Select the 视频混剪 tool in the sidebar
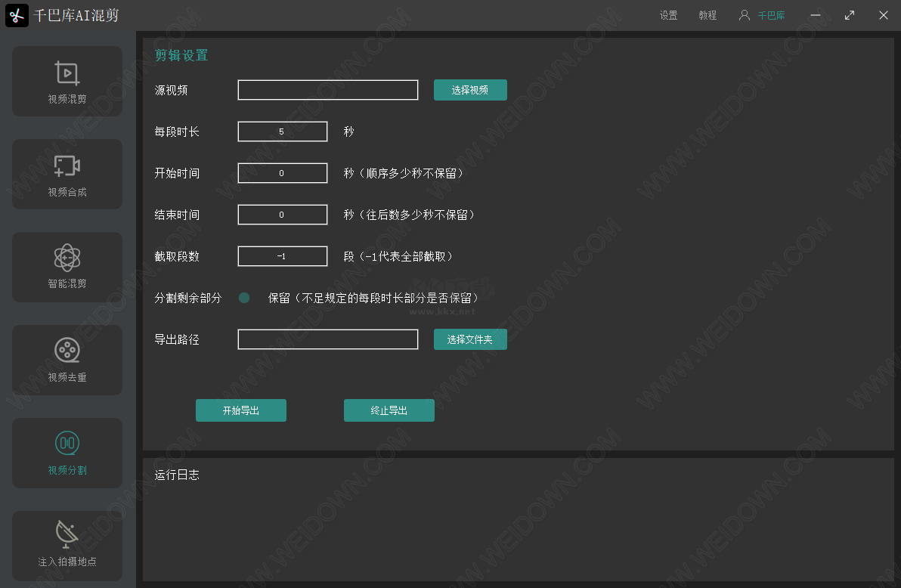 point(67,81)
